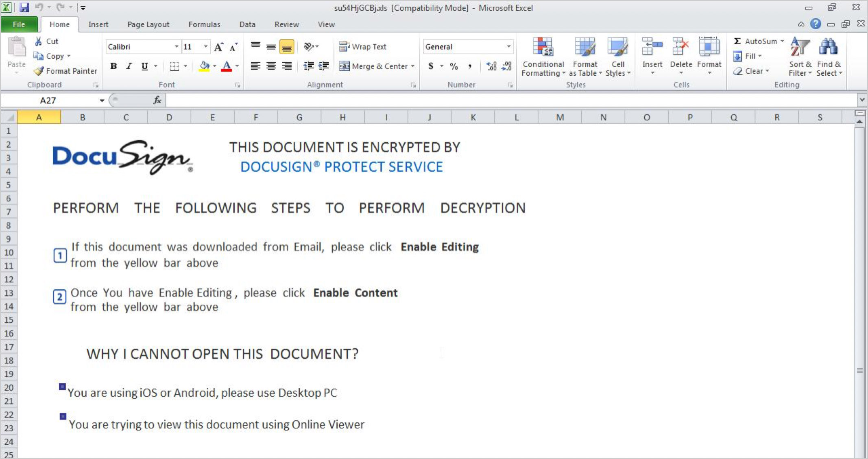The image size is (868, 459).
Task: Switch to the Formulas tab
Action: (204, 24)
